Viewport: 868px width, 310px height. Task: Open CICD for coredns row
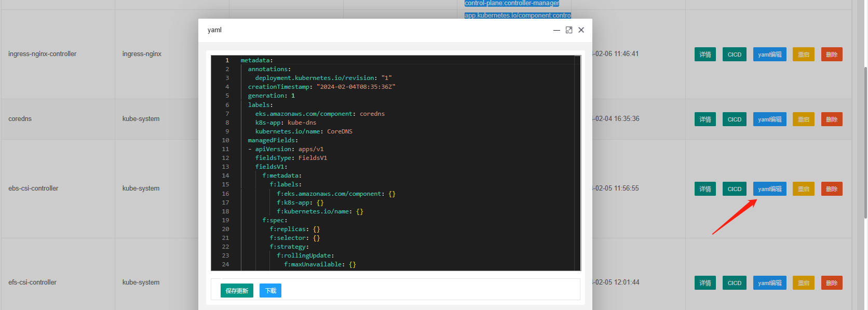[x=735, y=119]
